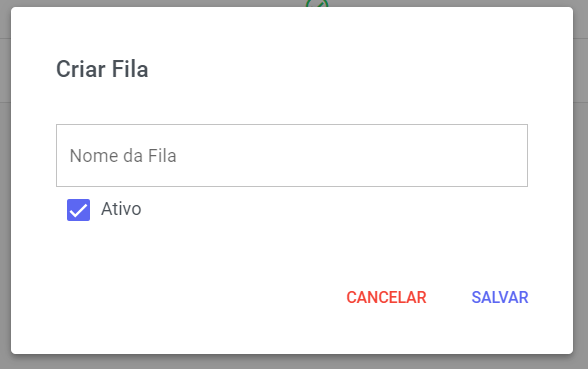This screenshot has height=369, width=588.
Task: Click the dimmed overlay below the dialog
Action: click(x=294, y=362)
